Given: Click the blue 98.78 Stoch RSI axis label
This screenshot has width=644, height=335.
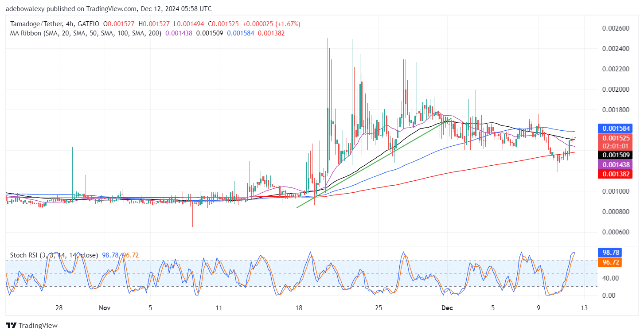Looking at the screenshot, I should pyautogui.click(x=610, y=253).
